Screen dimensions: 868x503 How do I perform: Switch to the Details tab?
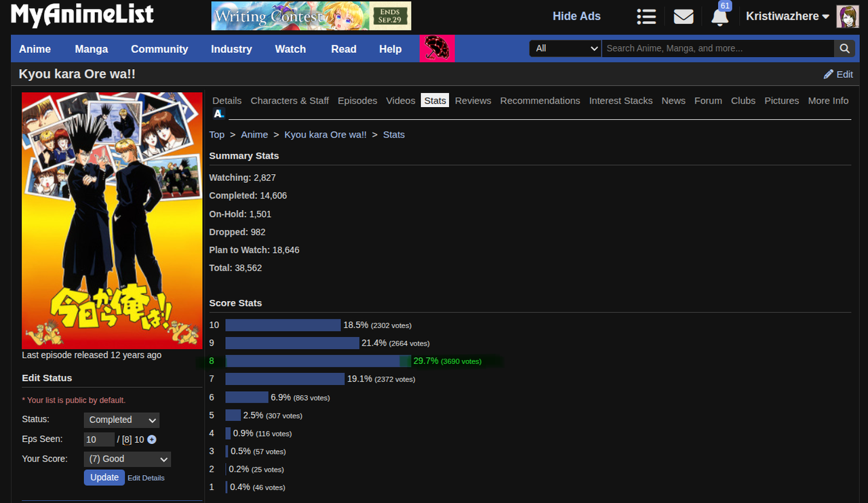tap(227, 100)
